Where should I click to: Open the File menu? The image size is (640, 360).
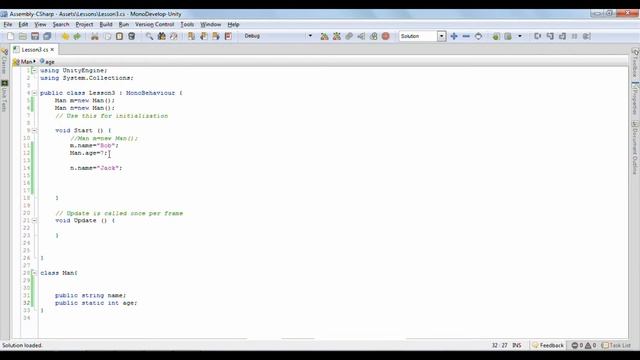8,24
